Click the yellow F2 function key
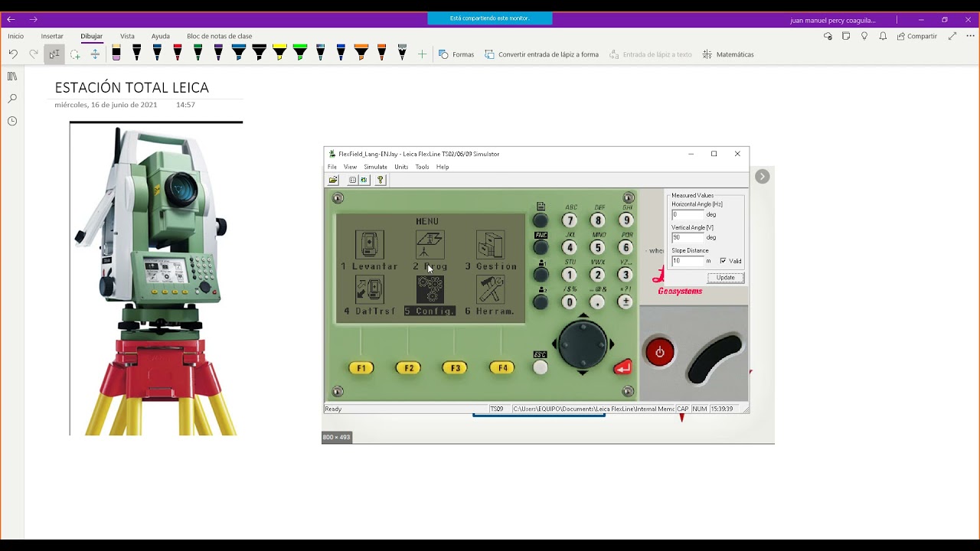This screenshot has height=551, width=980. click(x=408, y=368)
